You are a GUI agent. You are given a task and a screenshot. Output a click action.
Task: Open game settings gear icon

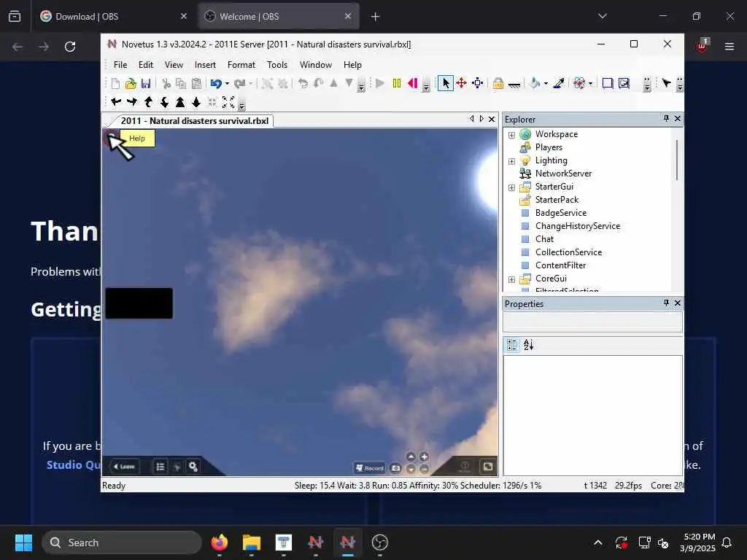point(193,467)
